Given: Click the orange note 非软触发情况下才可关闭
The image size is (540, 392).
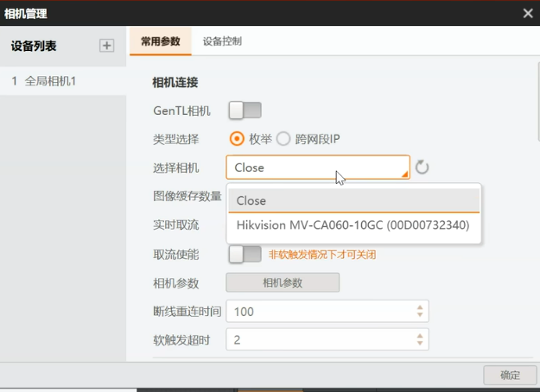Looking at the screenshot, I should coord(322,255).
